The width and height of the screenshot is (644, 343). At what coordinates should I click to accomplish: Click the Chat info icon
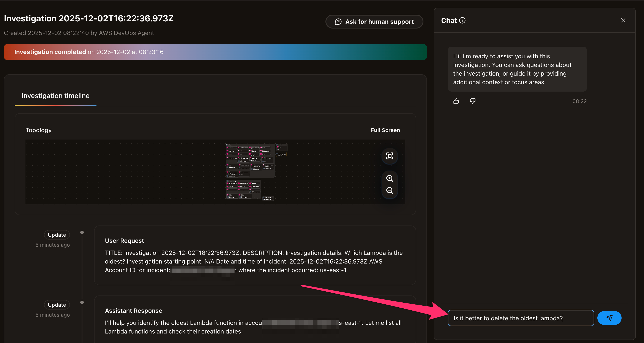(x=462, y=21)
